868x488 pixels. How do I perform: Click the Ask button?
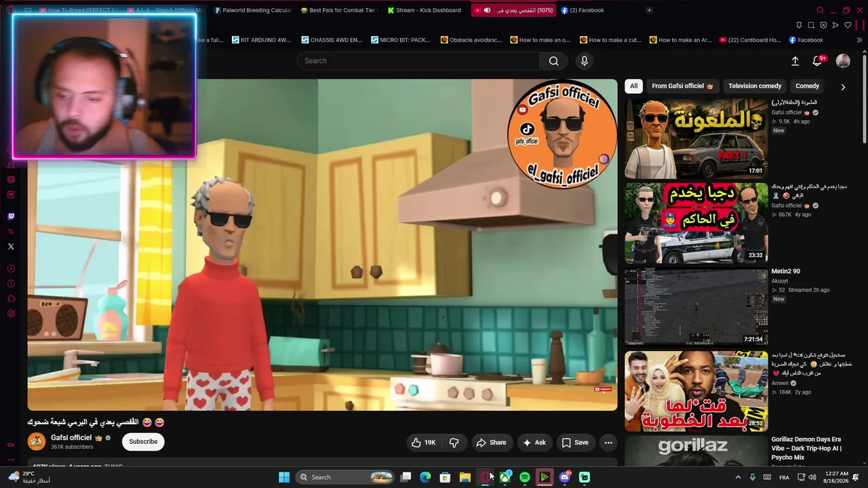click(534, 443)
